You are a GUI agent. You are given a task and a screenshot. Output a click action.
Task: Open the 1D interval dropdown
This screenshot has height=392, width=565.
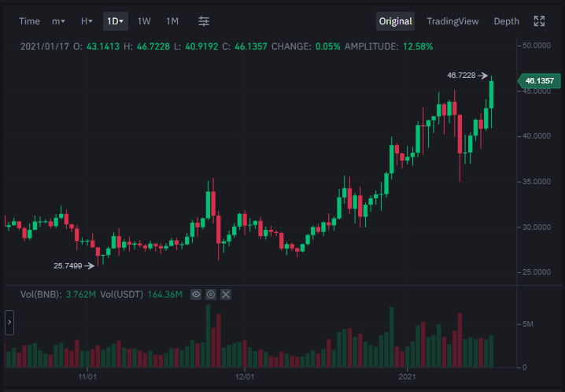coord(116,21)
